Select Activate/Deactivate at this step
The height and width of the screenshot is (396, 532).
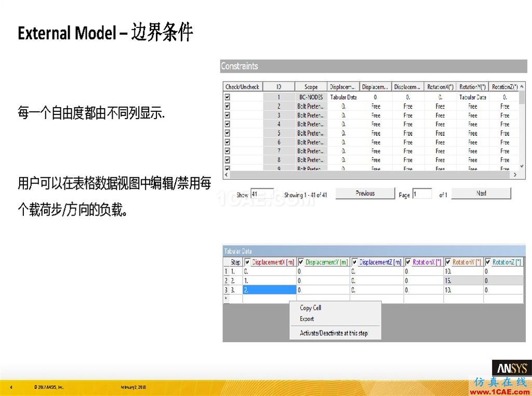334,333
